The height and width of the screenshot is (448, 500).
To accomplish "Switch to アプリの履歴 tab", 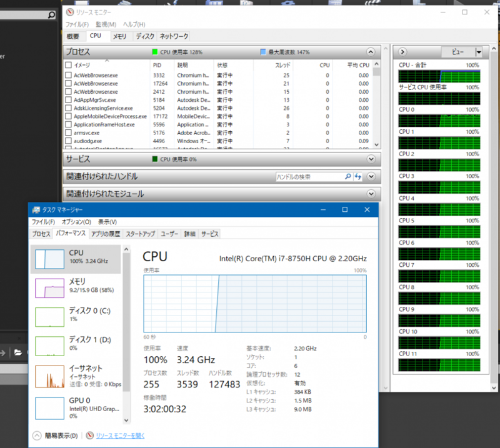I will click(106, 234).
